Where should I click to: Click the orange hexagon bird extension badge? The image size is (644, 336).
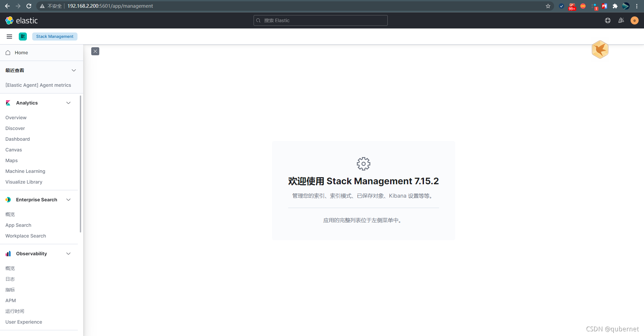[600, 50]
